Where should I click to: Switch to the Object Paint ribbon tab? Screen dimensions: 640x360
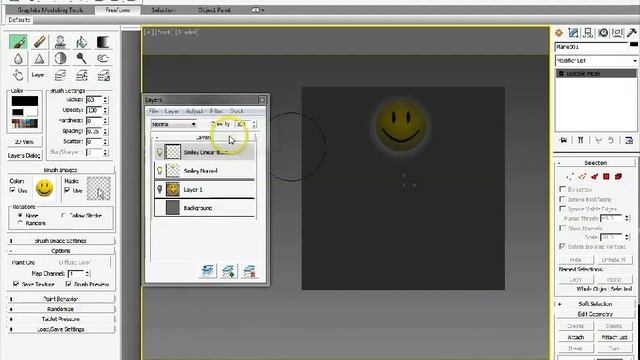coord(214,10)
